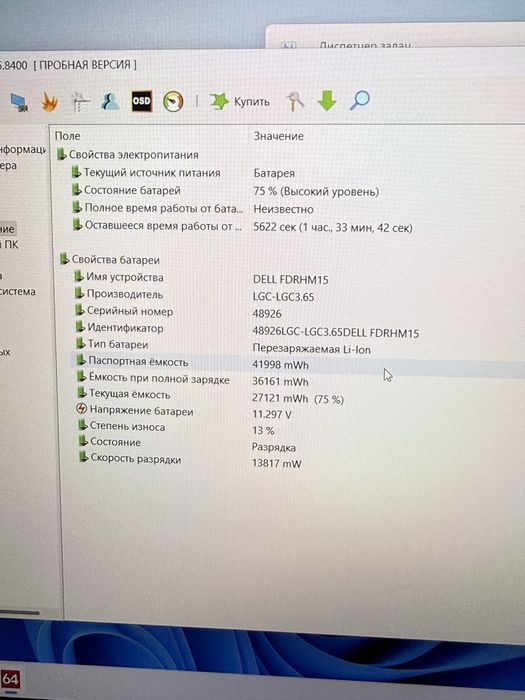Click the sidebar horizontal scrollbar
This screenshot has height=700, width=525.
[x=20, y=612]
